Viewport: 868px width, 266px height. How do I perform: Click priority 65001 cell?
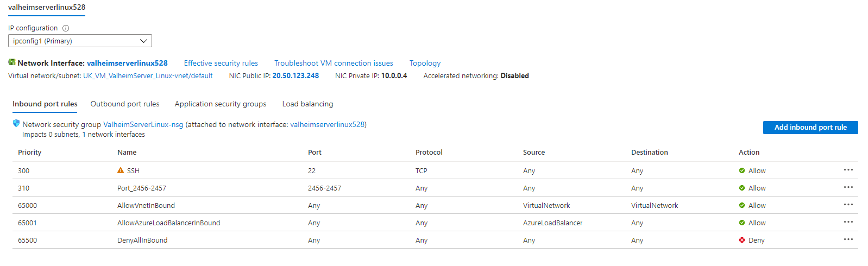coord(28,223)
